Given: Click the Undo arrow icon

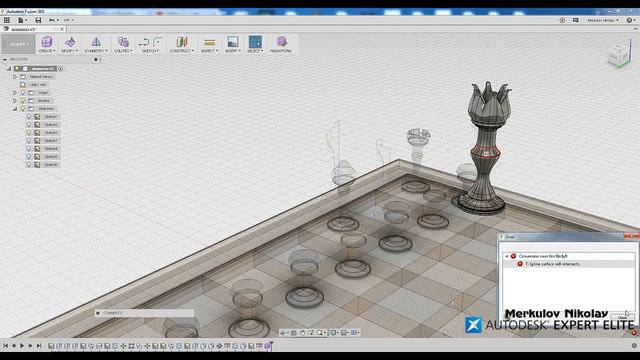Looking at the screenshot, I should (51, 20).
